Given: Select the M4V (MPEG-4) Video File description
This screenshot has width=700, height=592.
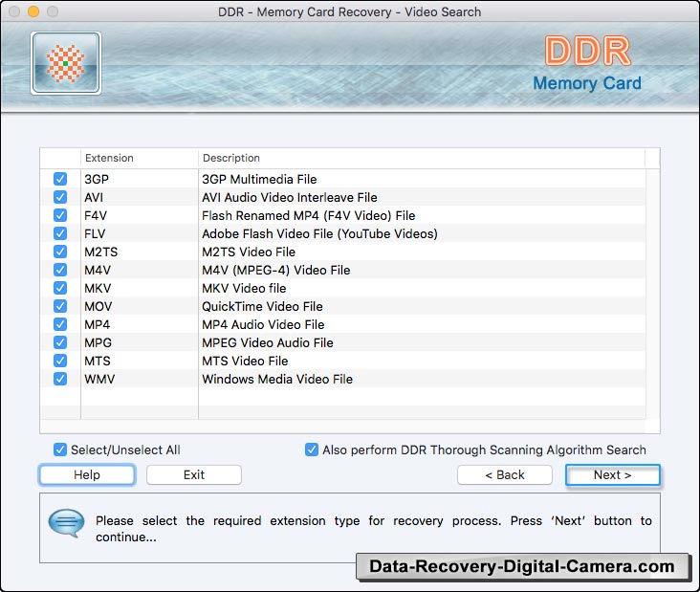Looking at the screenshot, I should (276, 270).
